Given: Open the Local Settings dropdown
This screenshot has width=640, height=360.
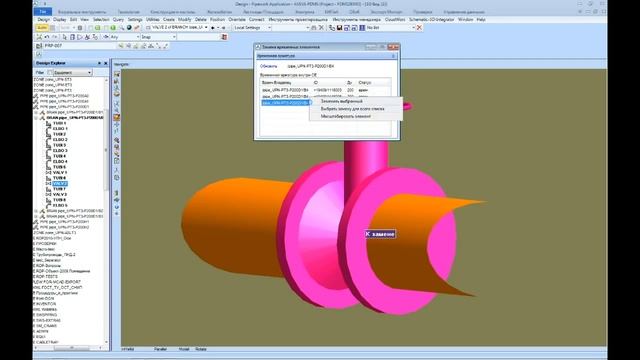Looking at the screenshot, I should (x=269, y=28).
